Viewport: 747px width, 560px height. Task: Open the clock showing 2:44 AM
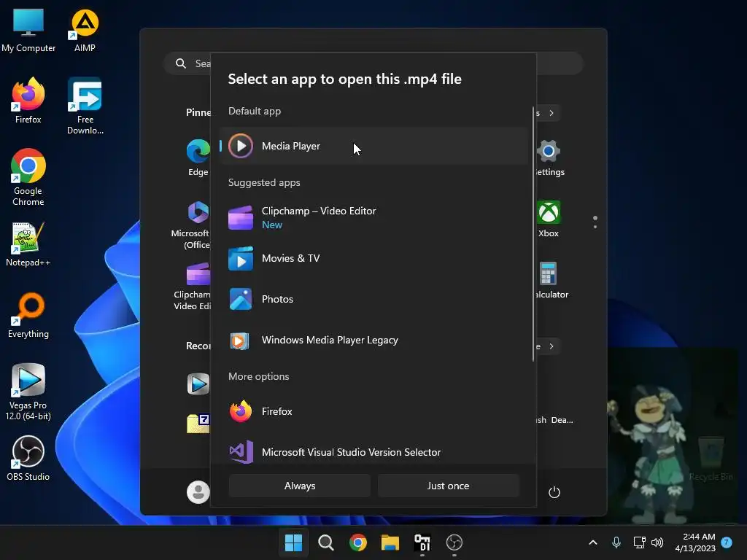pyautogui.click(x=695, y=542)
